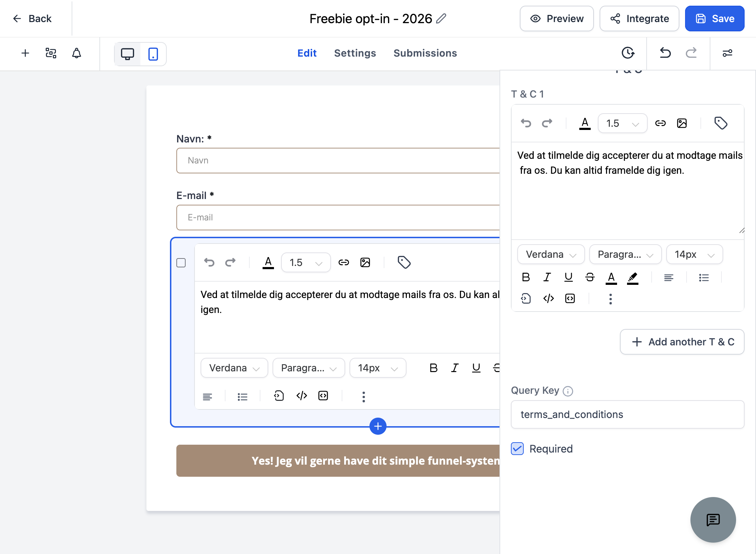Toggle bold in sidebar T&C editor

click(x=525, y=277)
